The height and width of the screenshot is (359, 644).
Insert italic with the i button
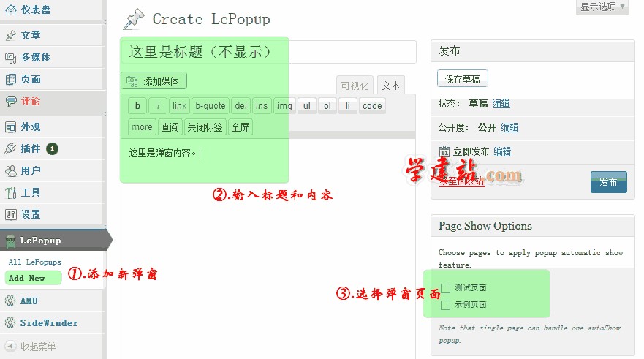(158, 106)
